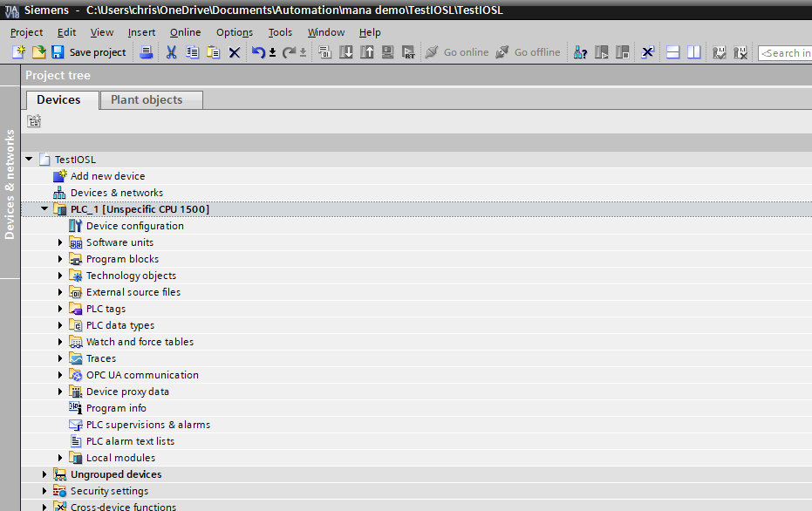The height and width of the screenshot is (511, 812).
Task: Click the Start simulation icon
Action: 387,51
